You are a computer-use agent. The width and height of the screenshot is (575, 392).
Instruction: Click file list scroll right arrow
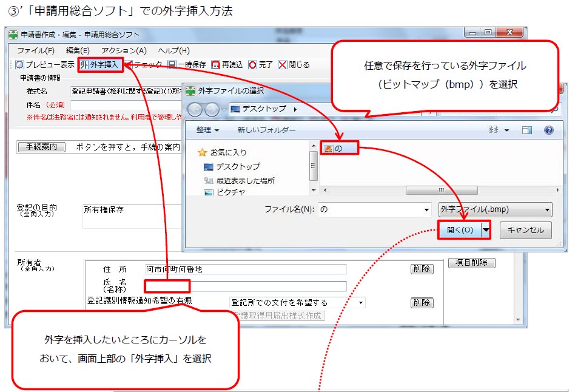pyautogui.click(x=557, y=190)
